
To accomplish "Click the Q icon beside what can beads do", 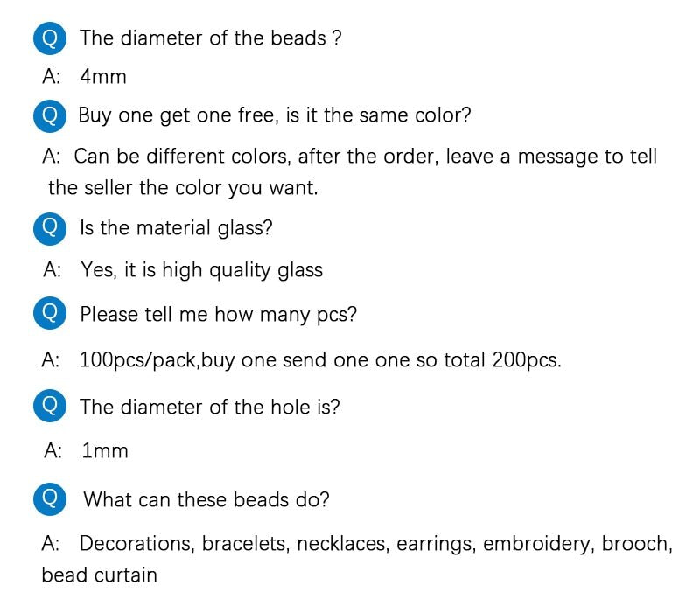I will pyautogui.click(x=50, y=499).
